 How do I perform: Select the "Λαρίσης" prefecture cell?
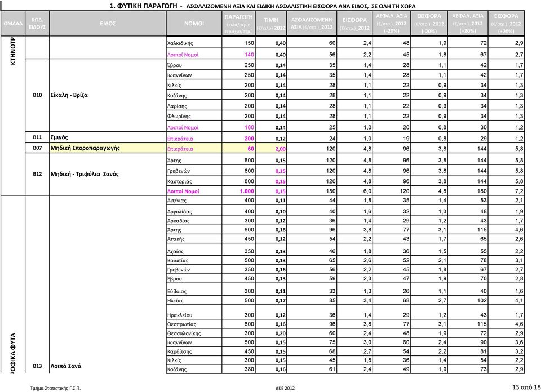pyautogui.click(x=194, y=106)
